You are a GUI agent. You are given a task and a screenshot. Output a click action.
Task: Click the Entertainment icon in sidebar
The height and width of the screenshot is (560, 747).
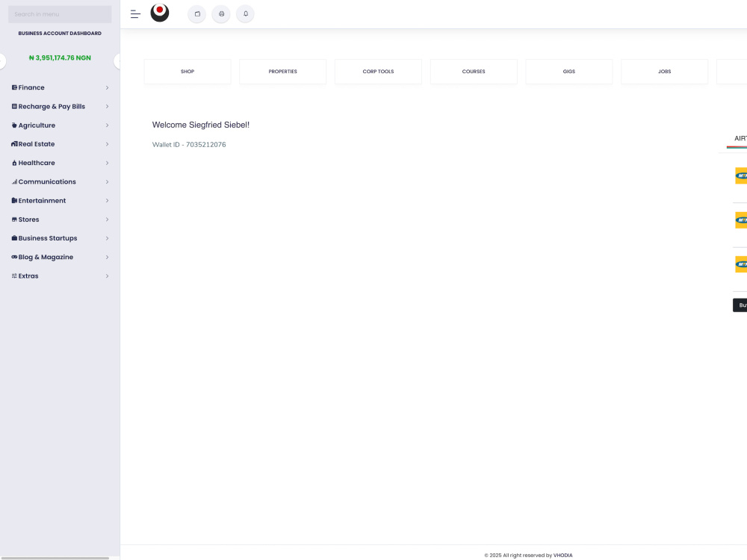click(14, 200)
